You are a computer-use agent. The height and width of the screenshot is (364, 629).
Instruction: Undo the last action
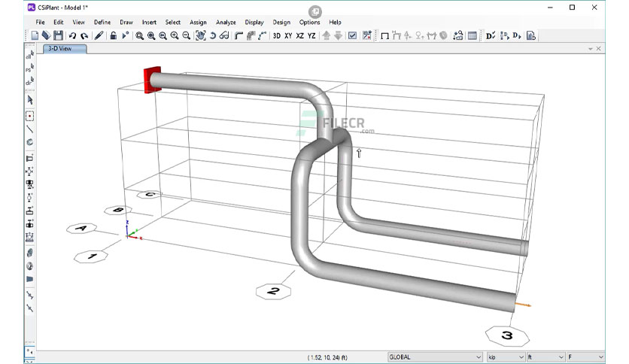(x=73, y=35)
